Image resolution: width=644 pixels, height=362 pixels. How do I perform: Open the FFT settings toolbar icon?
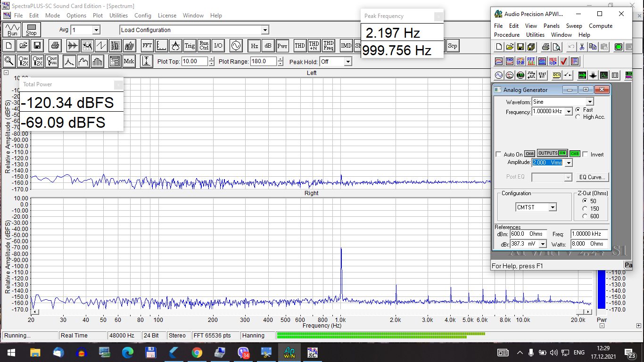147,46
